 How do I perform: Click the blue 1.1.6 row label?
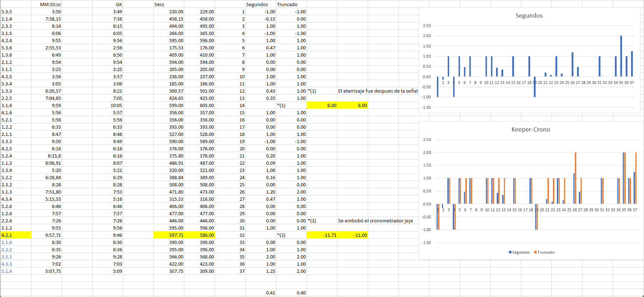(7, 242)
